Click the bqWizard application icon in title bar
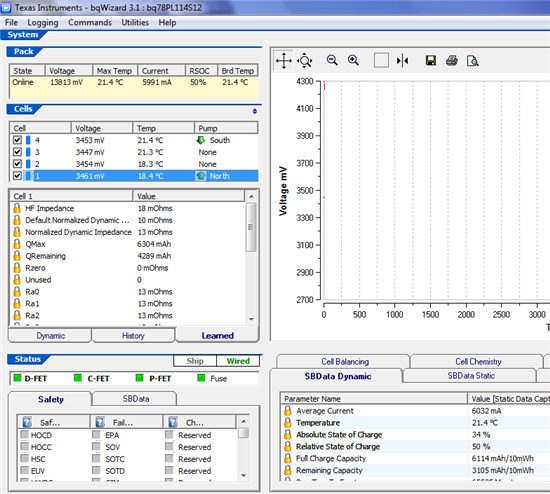 [x=6, y=7]
